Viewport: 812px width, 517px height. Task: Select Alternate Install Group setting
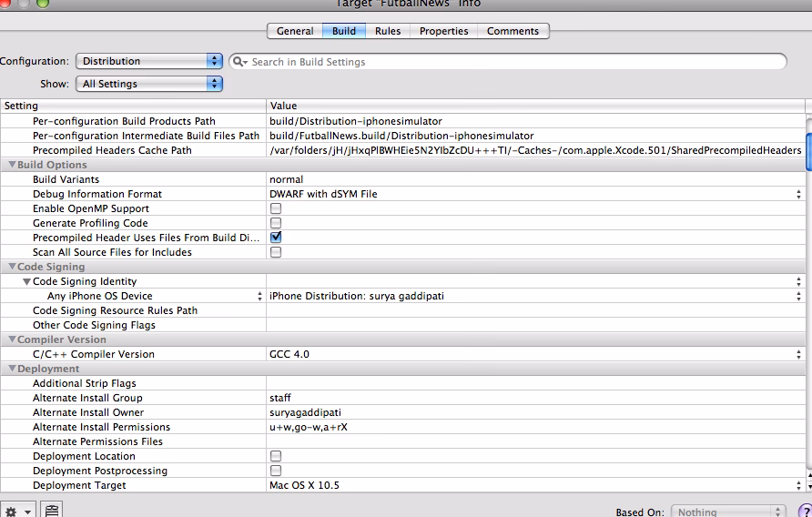point(87,398)
